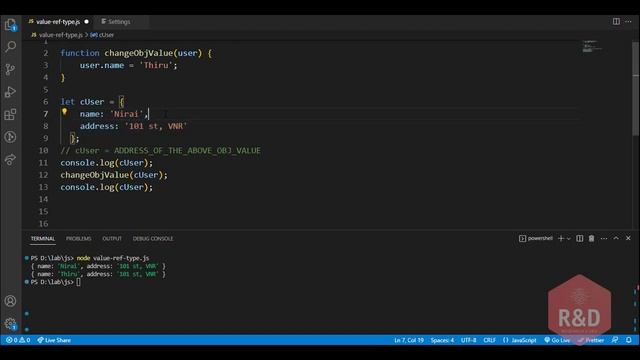640x360 pixels.
Task: Select the powershell terminal entry
Action: coord(536,238)
